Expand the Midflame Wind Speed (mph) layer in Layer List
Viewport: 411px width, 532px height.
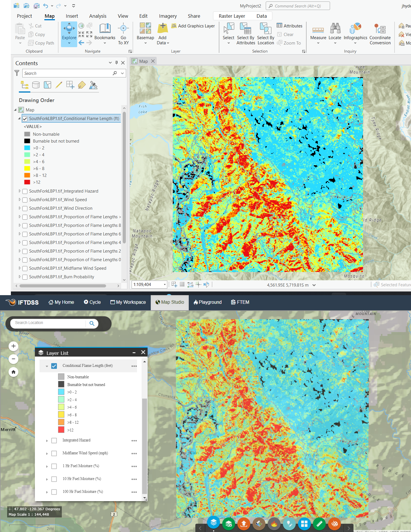(47, 454)
